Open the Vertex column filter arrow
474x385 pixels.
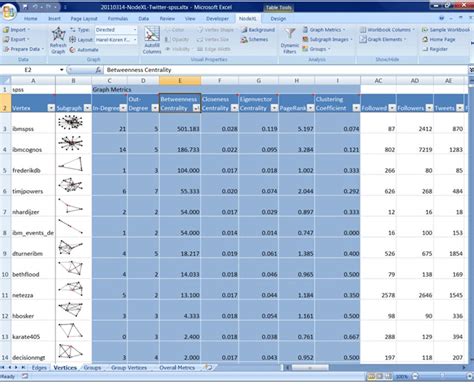point(51,108)
